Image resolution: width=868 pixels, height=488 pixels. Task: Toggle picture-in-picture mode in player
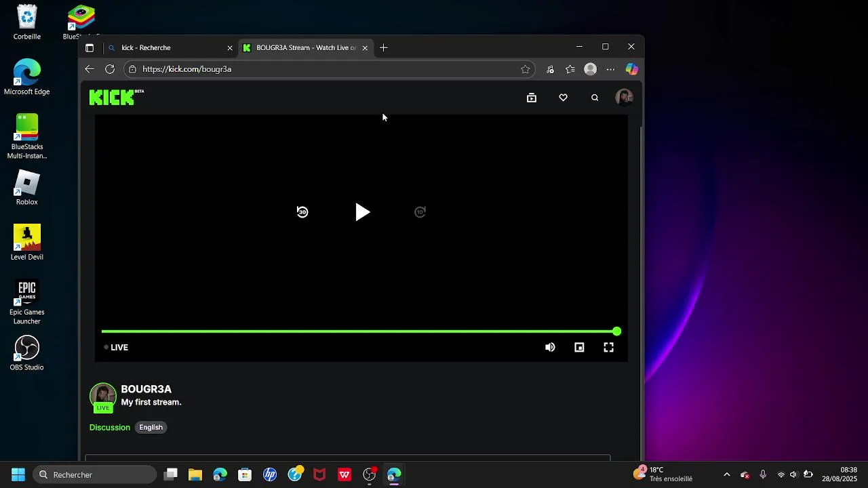click(x=579, y=347)
